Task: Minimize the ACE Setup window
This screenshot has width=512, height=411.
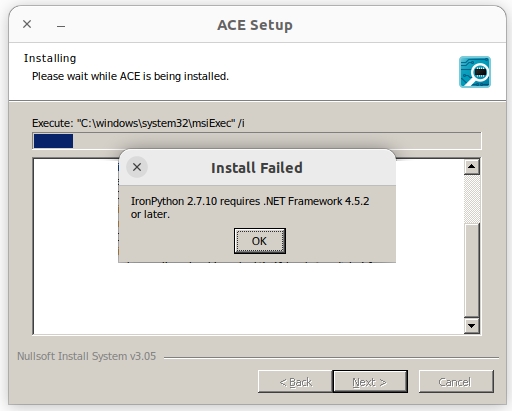Action: click(61, 25)
